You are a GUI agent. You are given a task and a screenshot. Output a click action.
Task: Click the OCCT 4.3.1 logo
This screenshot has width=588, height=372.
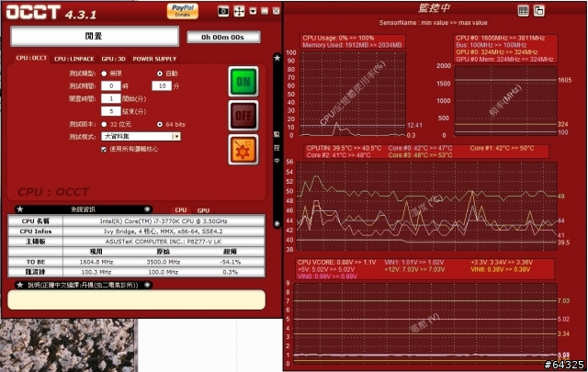(x=51, y=13)
